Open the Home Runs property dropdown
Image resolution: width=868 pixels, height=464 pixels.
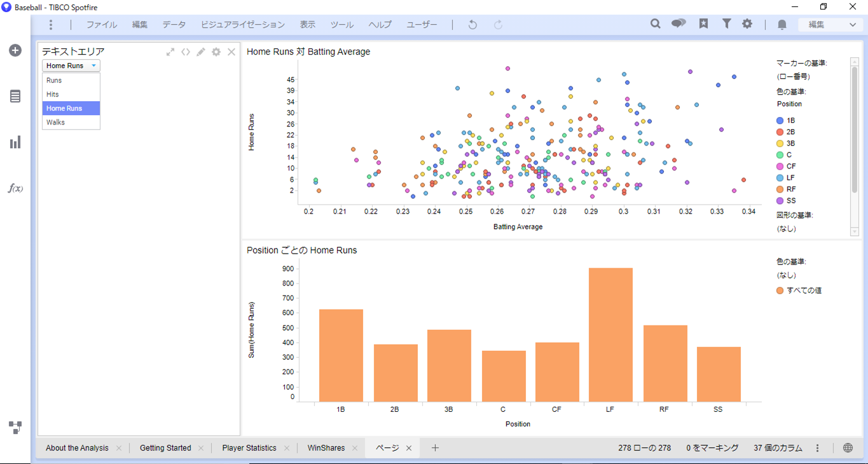point(71,65)
